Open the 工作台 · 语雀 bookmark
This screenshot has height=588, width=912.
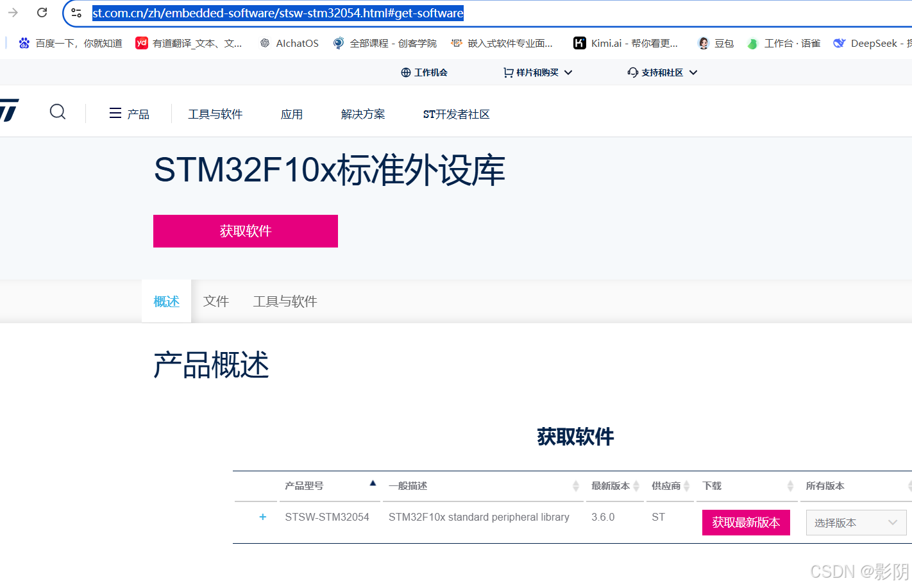(x=784, y=43)
